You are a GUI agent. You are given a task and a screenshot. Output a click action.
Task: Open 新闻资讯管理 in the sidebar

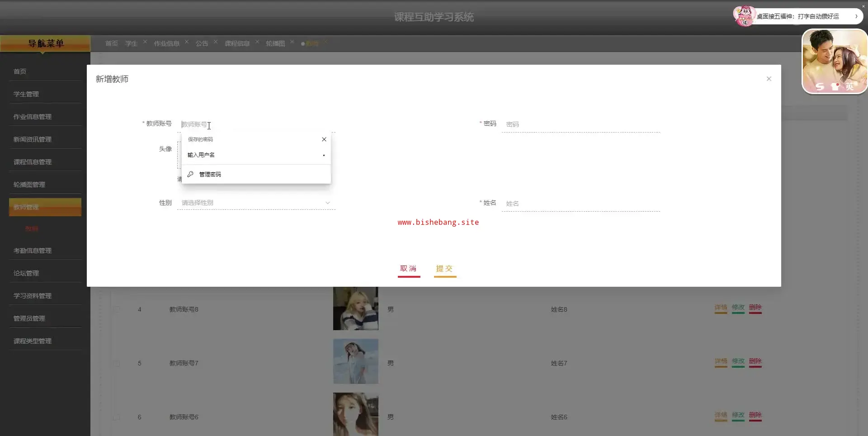pyautogui.click(x=45, y=139)
